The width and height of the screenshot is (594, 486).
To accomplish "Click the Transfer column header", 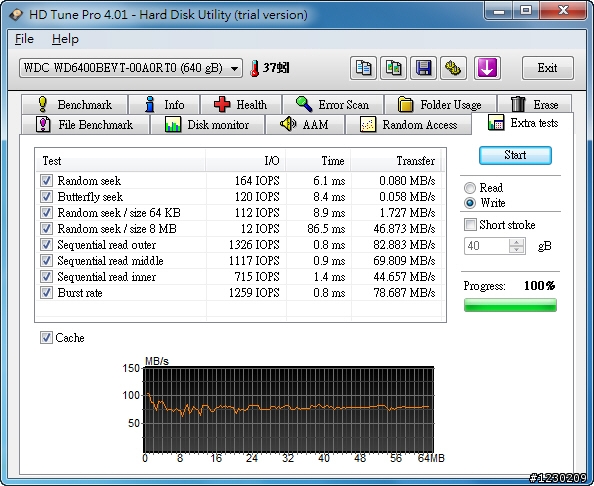I will pos(396,161).
